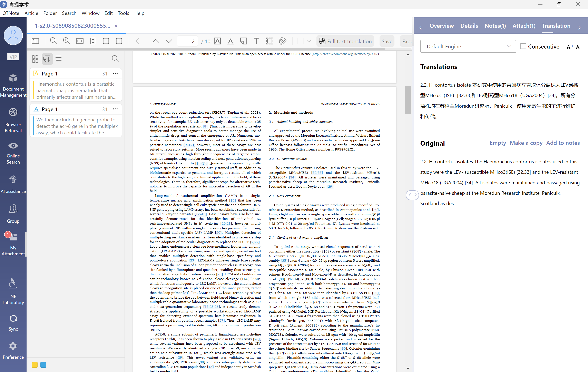The height and width of the screenshot is (372, 588).
Task: Click the page number input field
Action: point(187,41)
